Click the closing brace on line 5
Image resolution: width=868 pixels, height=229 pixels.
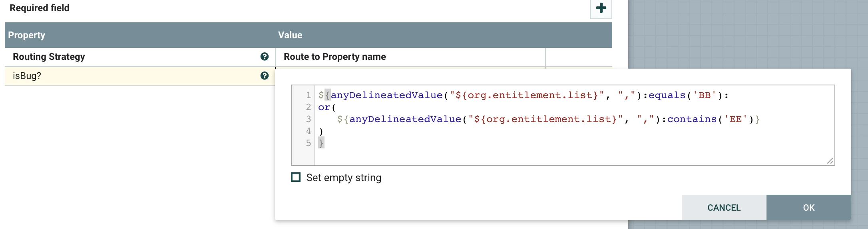click(x=321, y=143)
